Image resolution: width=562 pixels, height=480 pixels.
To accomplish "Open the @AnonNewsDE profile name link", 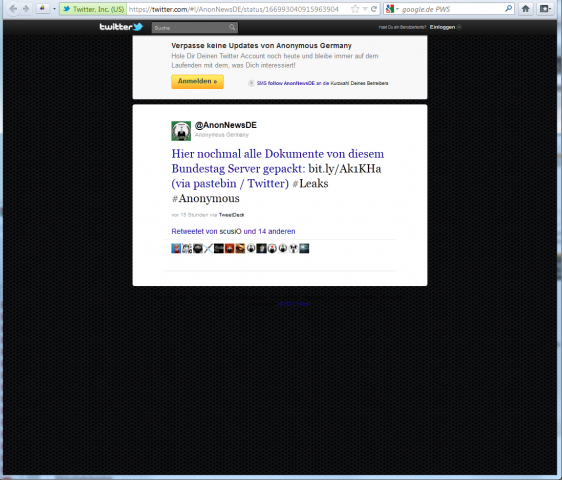I will click(226, 125).
